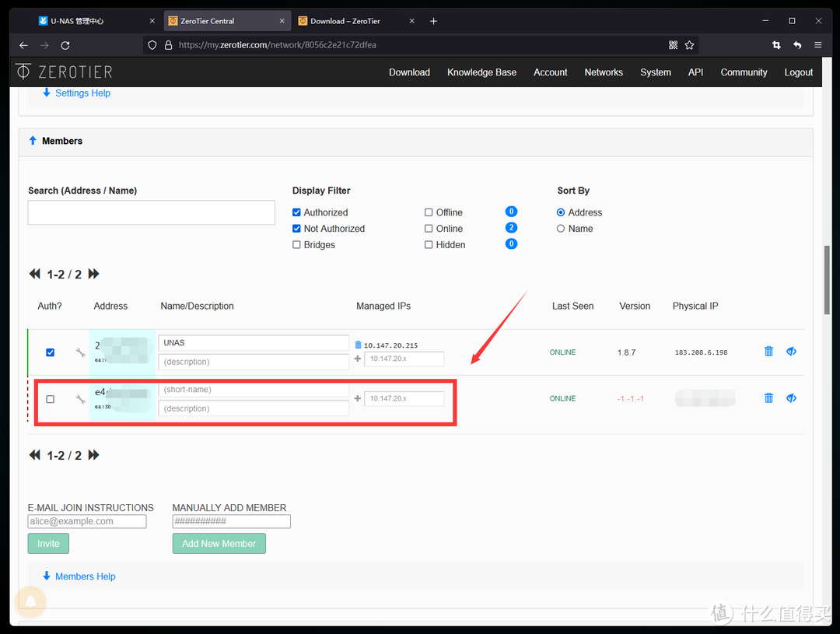Enable the Offline display filter

tap(429, 212)
